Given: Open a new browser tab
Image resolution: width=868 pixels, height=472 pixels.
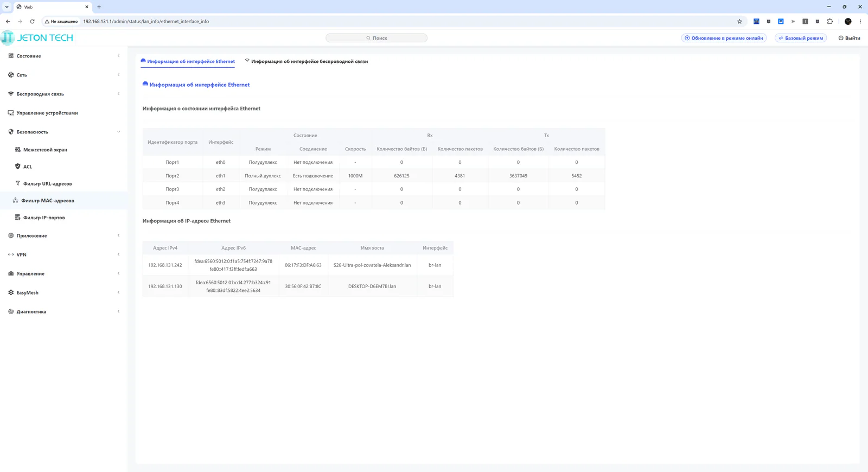Looking at the screenshot, I should pyautogui.click(x=99, y=7).
